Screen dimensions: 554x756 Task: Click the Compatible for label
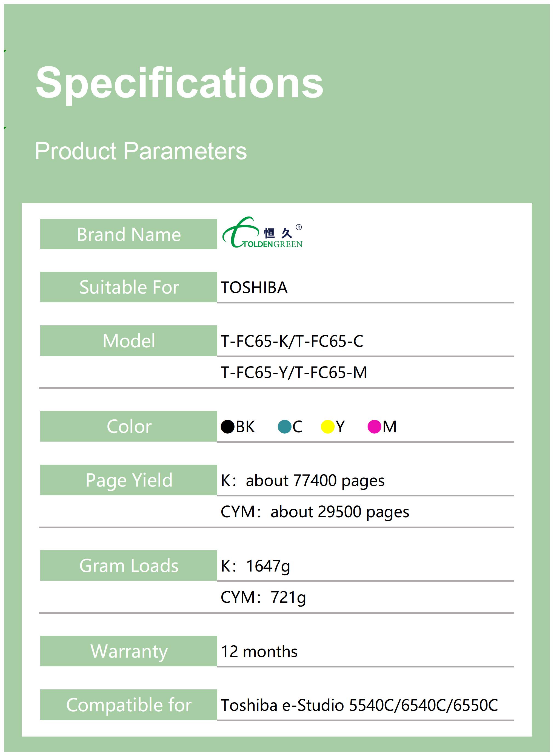click(x=128, y=705)
